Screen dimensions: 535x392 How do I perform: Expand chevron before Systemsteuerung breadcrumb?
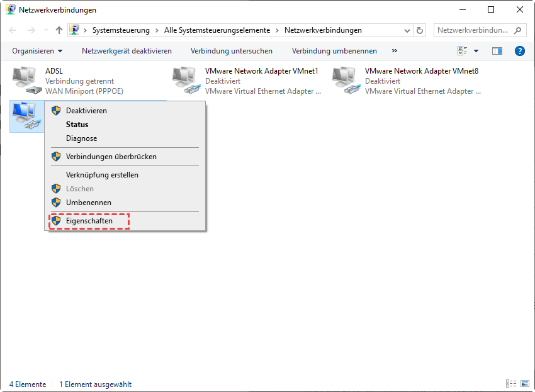pyautogui.click(x=85, y=30)
